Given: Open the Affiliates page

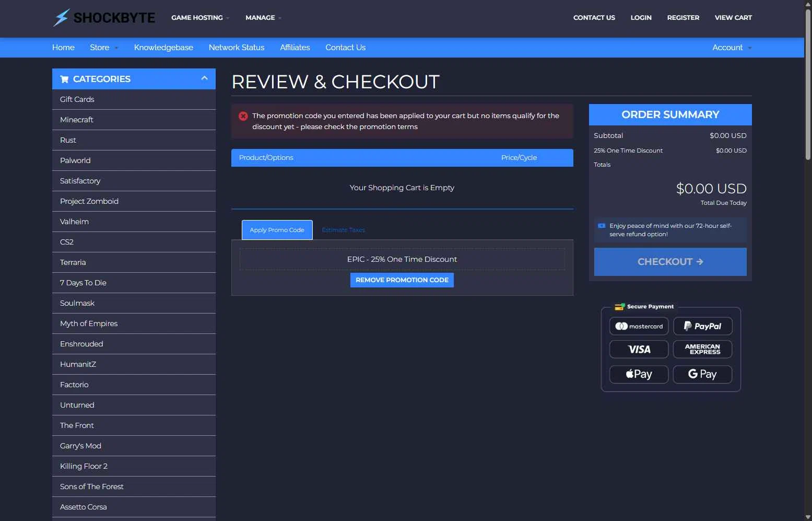Looking at the screenshot, I should [x=295, y=48].
